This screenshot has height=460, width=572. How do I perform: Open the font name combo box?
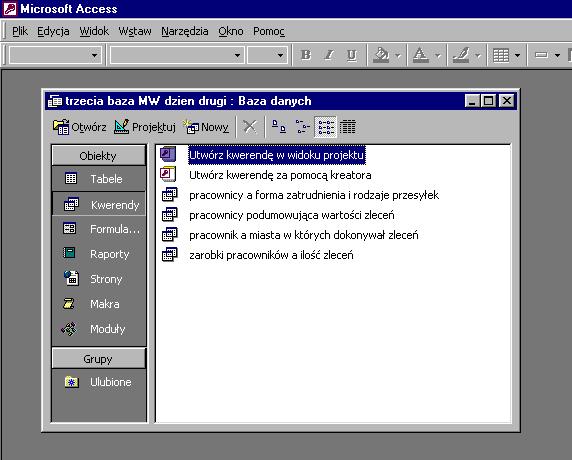pos(237,55)
